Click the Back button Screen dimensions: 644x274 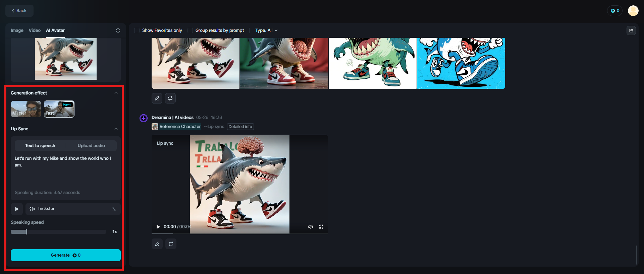click(19, 11)
